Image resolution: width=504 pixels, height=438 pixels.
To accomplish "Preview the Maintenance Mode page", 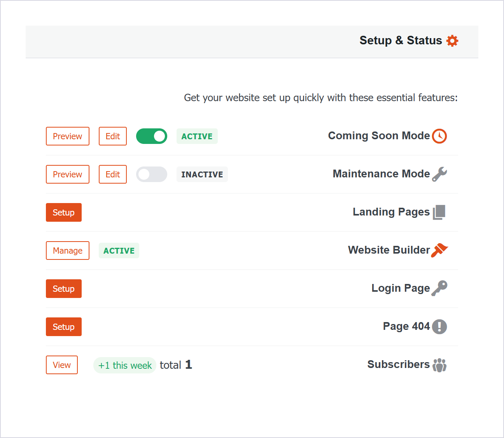I will (68, 174).
